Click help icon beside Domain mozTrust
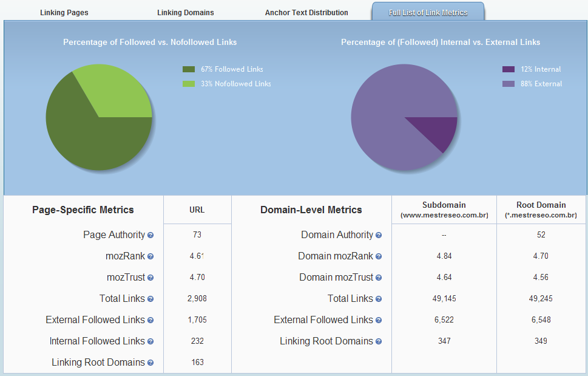Viewport: 588px width, 376px height. [x=379, y=278]
